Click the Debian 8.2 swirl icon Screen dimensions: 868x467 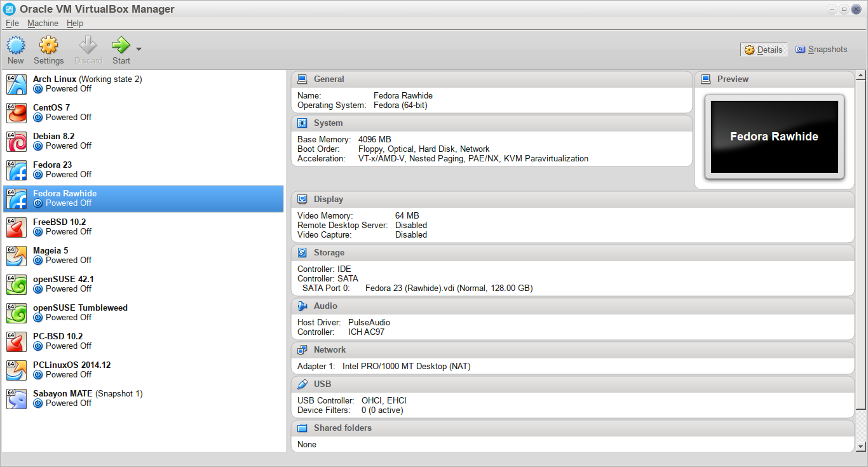pyautogui.click(x=17, y=141)
